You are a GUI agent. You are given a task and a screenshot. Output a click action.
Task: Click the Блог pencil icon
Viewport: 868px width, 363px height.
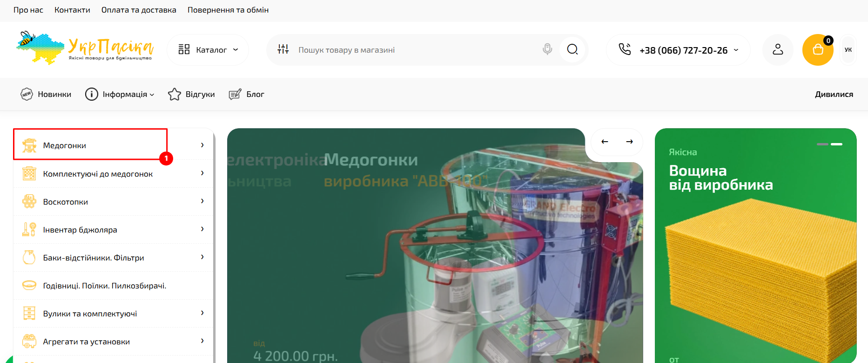235,94
